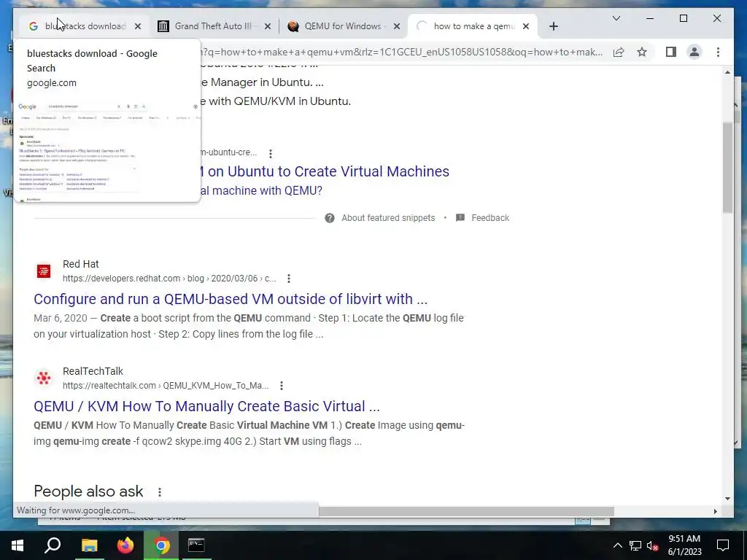Close the bluestacks download tab

pos(138,26)
